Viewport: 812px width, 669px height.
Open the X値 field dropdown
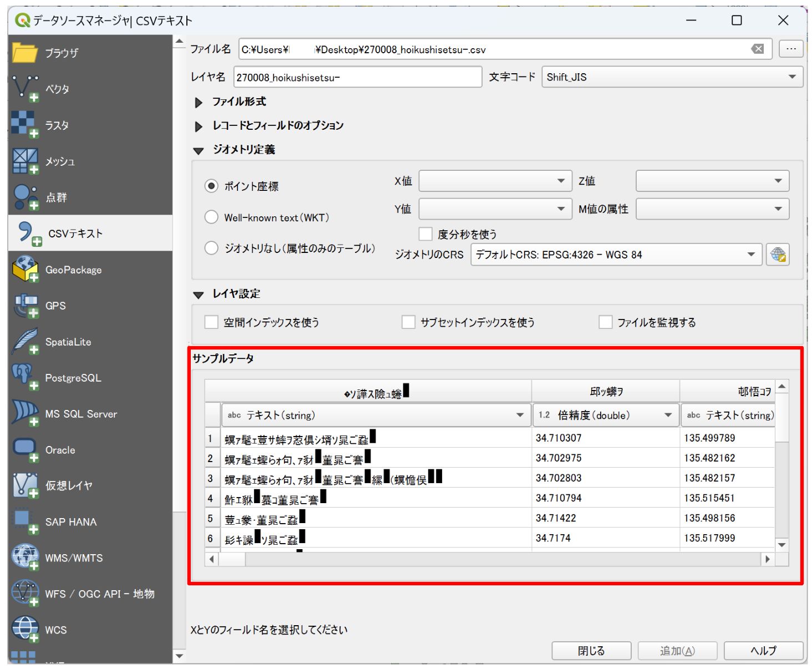495,181
